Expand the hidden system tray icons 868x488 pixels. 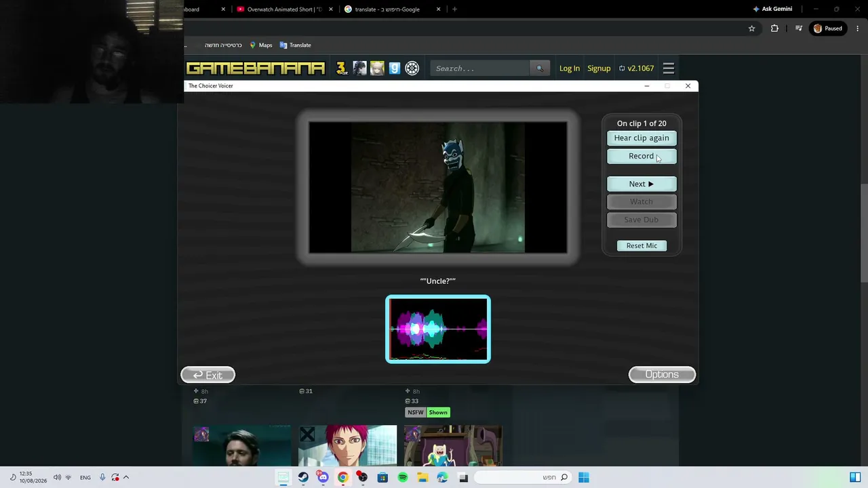pos(126,478)
